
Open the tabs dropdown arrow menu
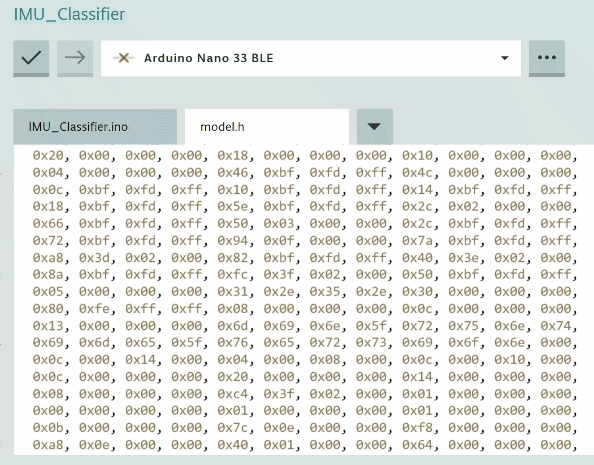(x=375, y=127)
